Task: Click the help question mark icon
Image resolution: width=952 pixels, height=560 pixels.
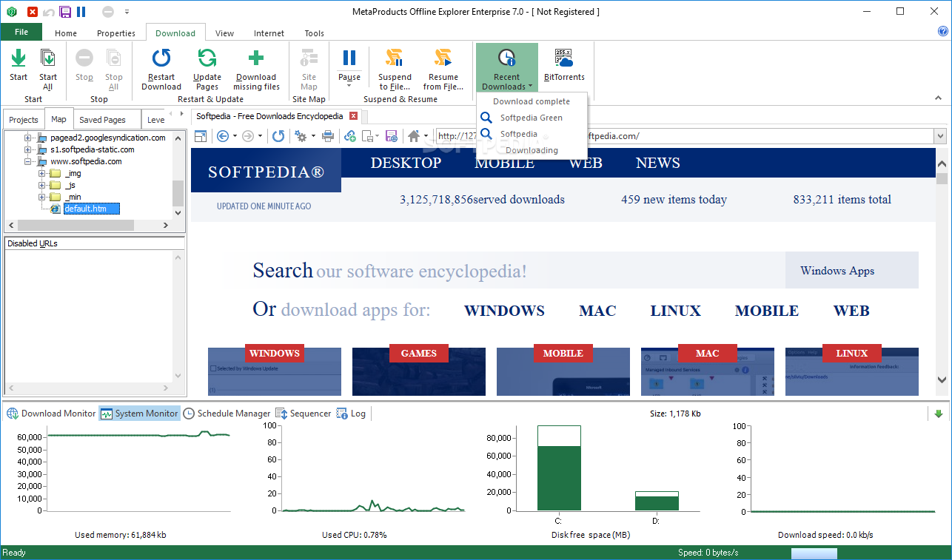Action: pos(942,32)
